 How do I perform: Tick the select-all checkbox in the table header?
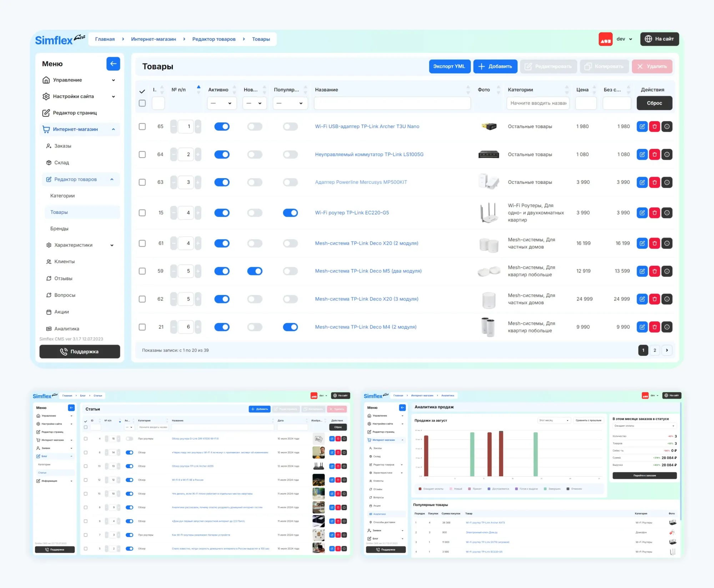(x=142, y=103)
